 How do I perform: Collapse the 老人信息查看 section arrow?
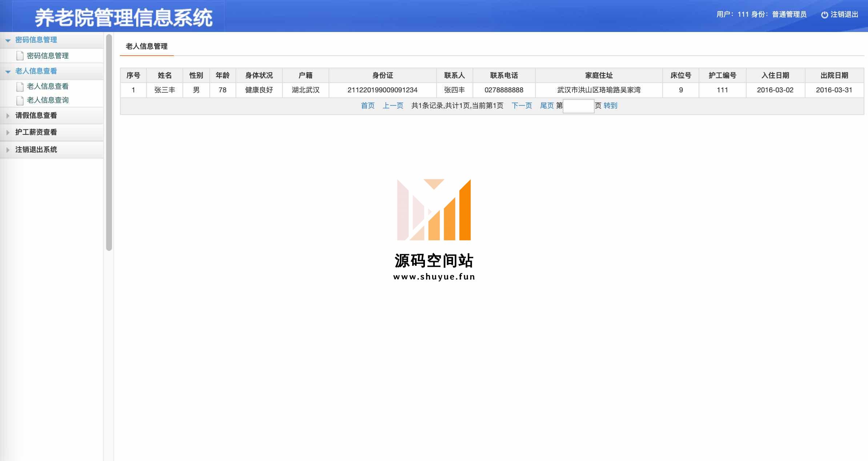(x=8, y=72)
